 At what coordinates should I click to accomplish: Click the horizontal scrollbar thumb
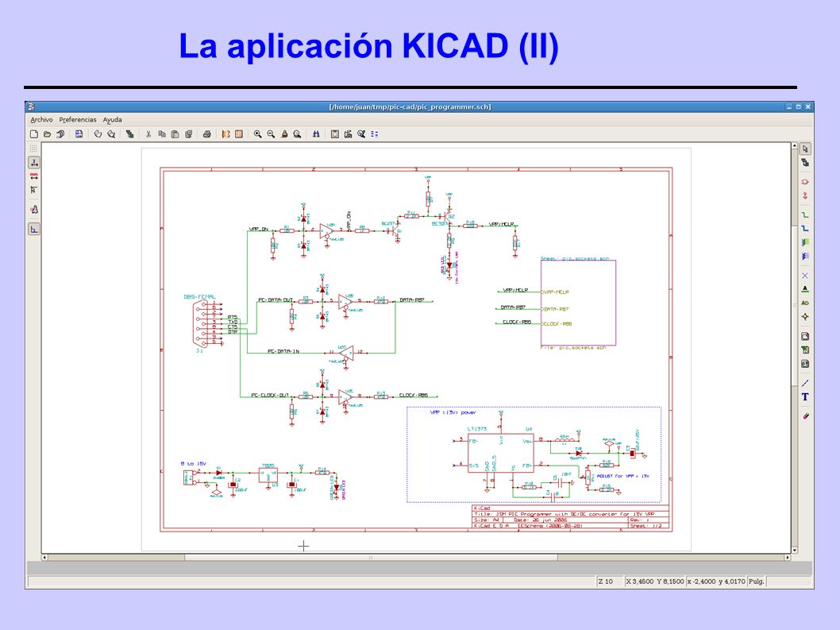point(371,558)
